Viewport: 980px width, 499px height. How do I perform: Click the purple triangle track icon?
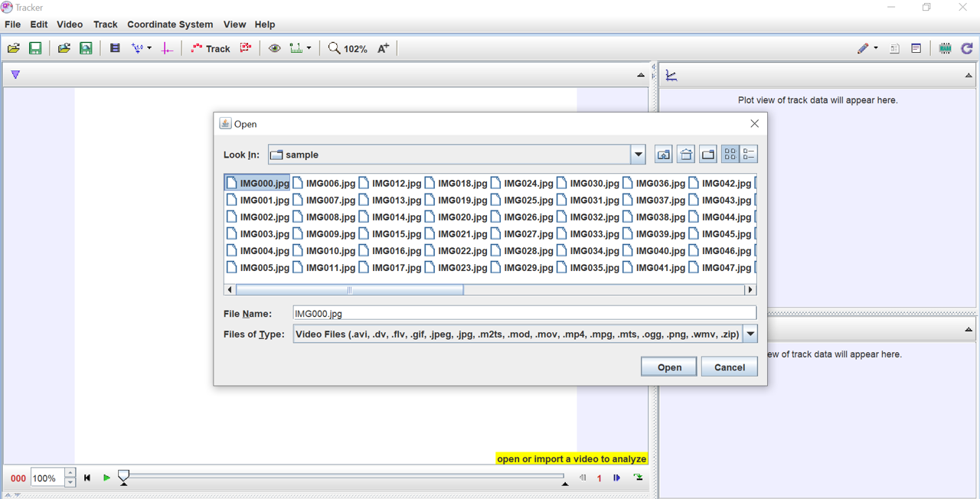[15, 75]
